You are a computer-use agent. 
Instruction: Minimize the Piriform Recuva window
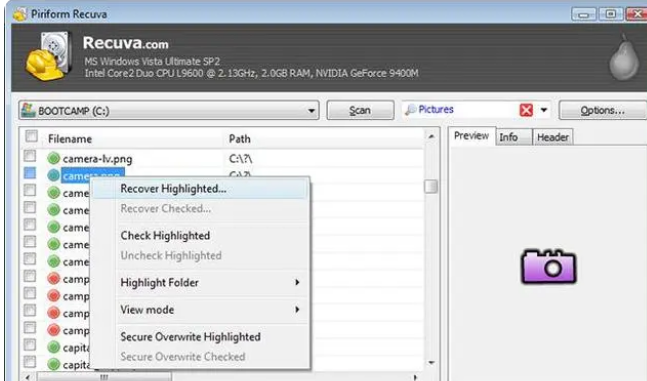[x=583, y=14]
